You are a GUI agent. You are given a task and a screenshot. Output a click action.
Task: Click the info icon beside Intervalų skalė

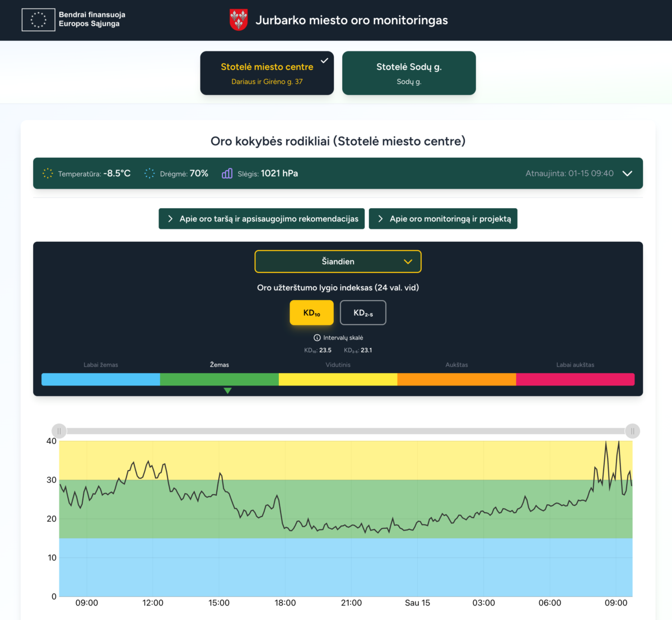point(317,337)
